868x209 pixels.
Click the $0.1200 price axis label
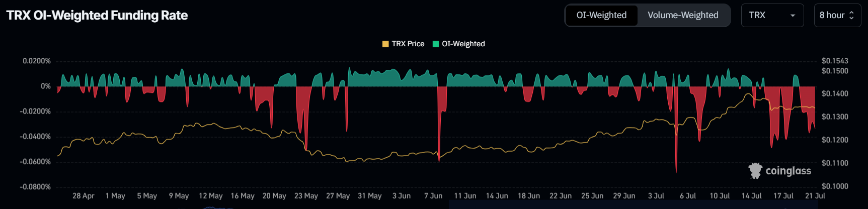tap(835, 140)
